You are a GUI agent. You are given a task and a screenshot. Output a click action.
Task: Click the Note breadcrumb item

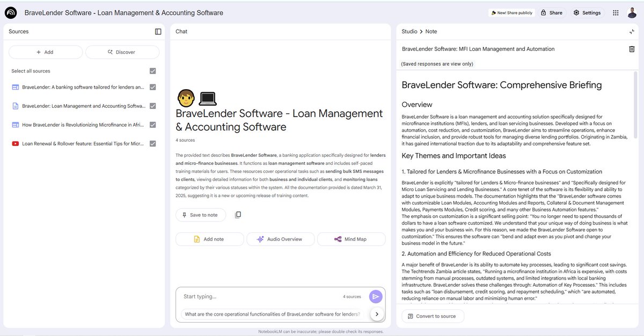(431, 32)
